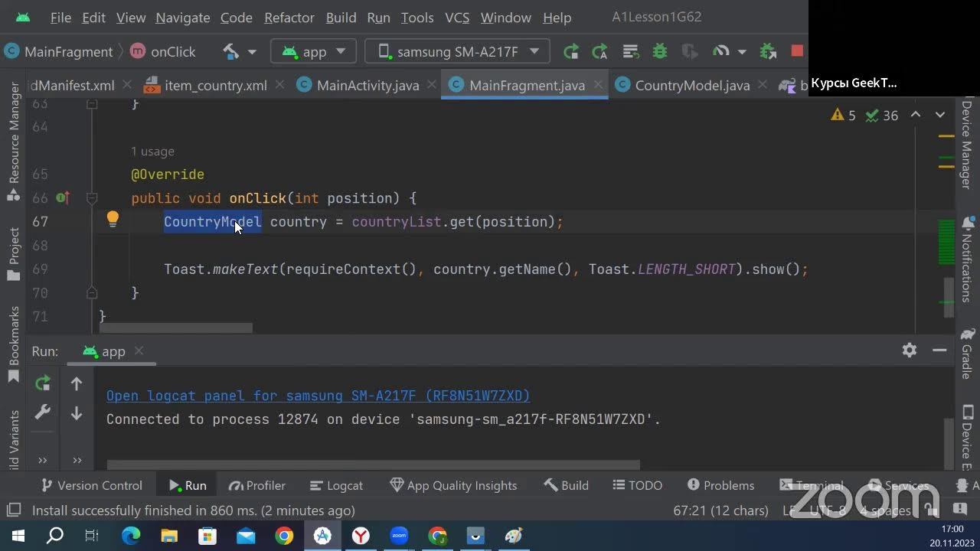Close the item_country.xml tab
The width and height of the screenshot is (980, 551).
279,85
